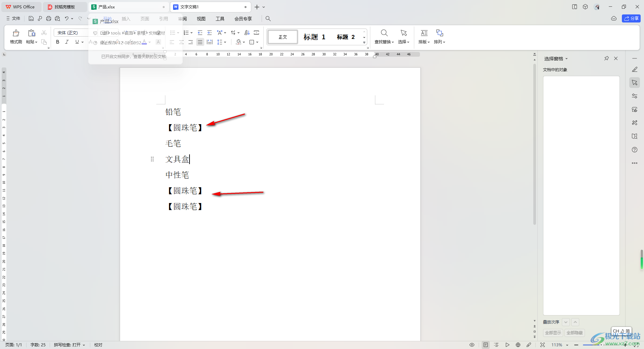This screenshot has height=349, width=644.
Task: Align text to the right
Action: click(191, 42)
